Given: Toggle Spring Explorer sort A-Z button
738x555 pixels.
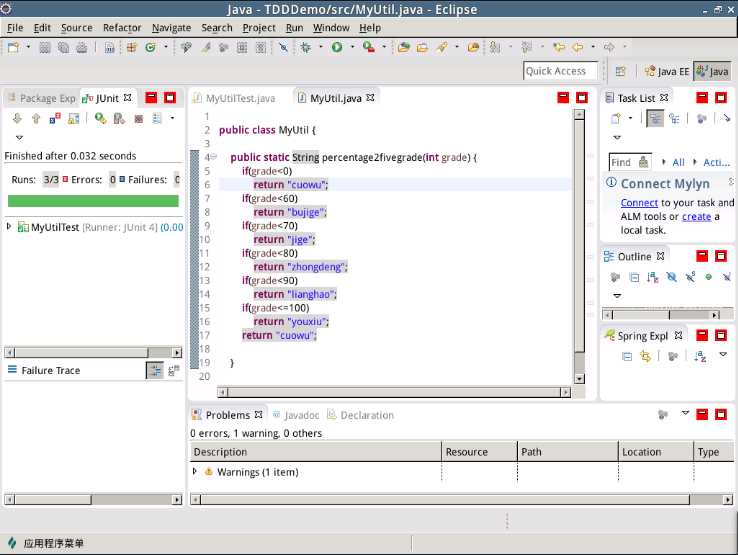Looking at the screenshot, I should (700, 356).
